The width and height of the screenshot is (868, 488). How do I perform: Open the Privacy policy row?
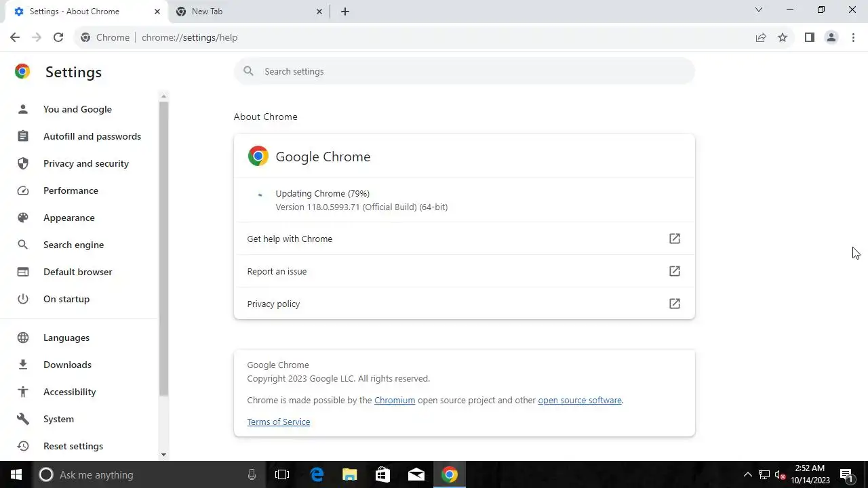coord(464,304)
